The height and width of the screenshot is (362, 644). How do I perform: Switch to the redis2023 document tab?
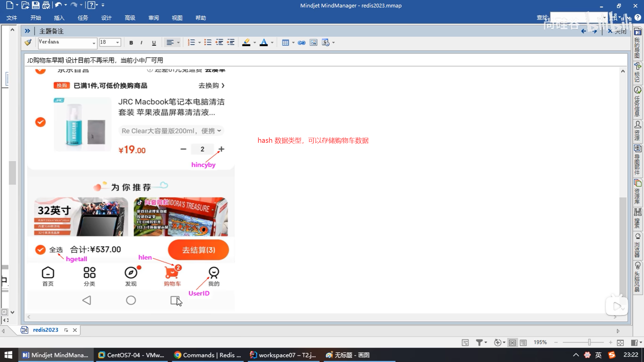[x=45, y=330]
